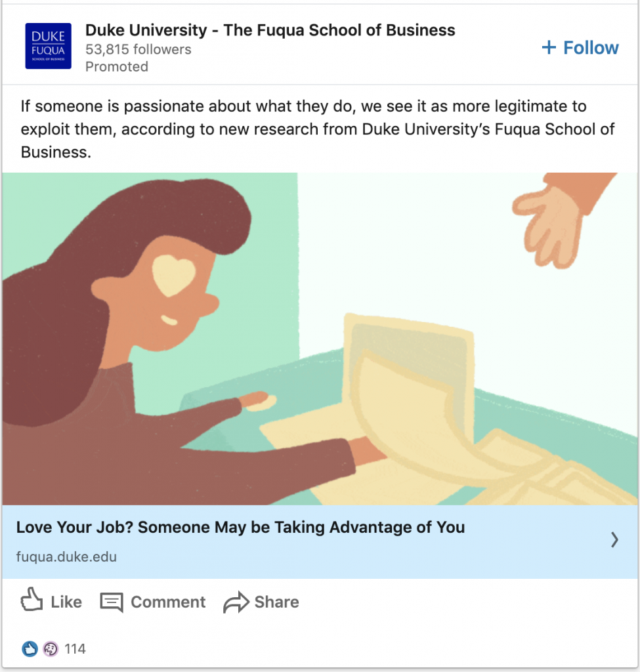Click the blue thumbs-up reaction badge

coord(29,648)
